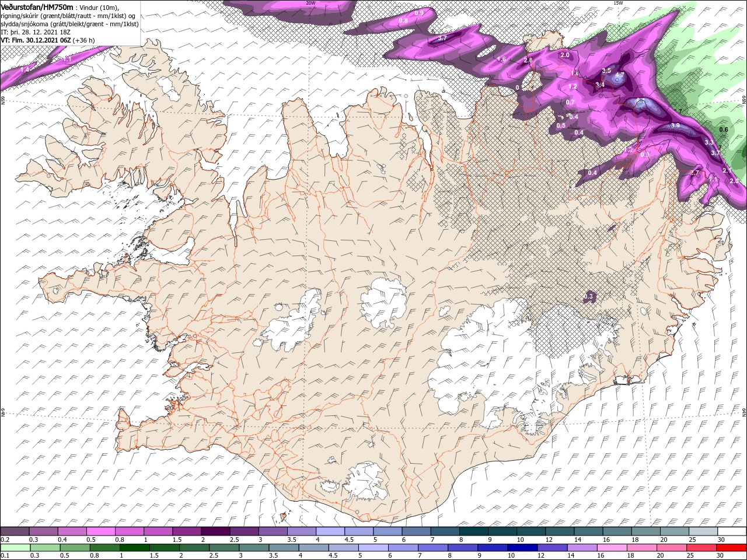The width and height of the screenshot is (747, 560).
Task: Click the '15W' longitude label
Action: 618,3
